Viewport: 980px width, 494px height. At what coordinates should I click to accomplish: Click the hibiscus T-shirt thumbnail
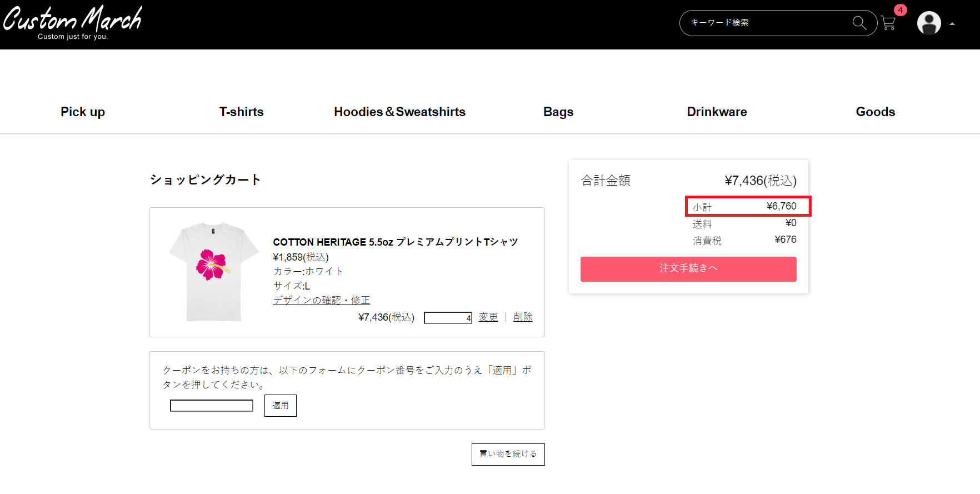214,272
